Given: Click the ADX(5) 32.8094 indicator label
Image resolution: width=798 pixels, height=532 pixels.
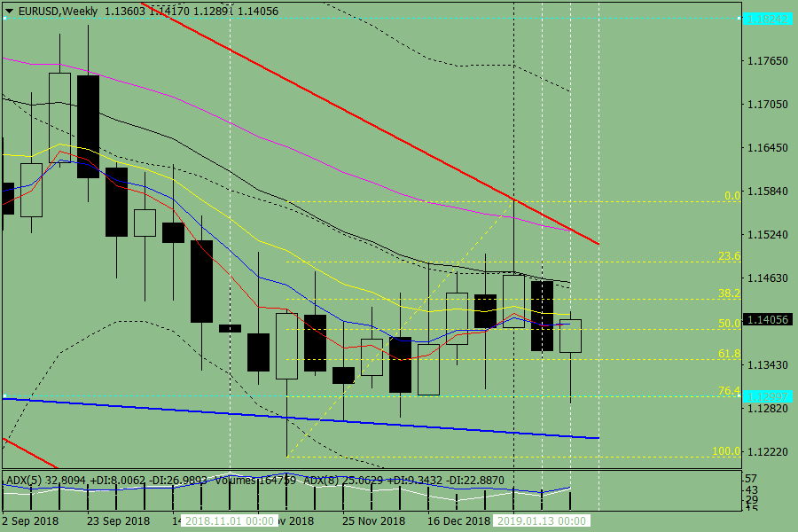Looking at the screenshot, I should tap(47, 481).
